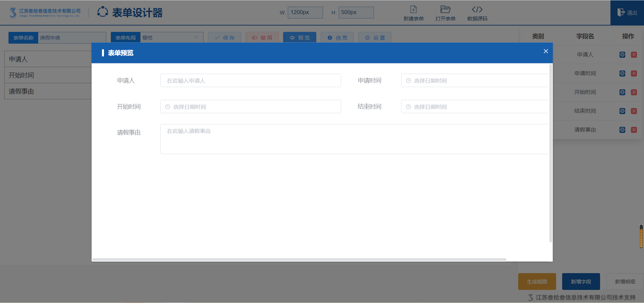Click settings icon for 申请人 field row
Screen dimensions: 644x303
click(x=622, y=55)
